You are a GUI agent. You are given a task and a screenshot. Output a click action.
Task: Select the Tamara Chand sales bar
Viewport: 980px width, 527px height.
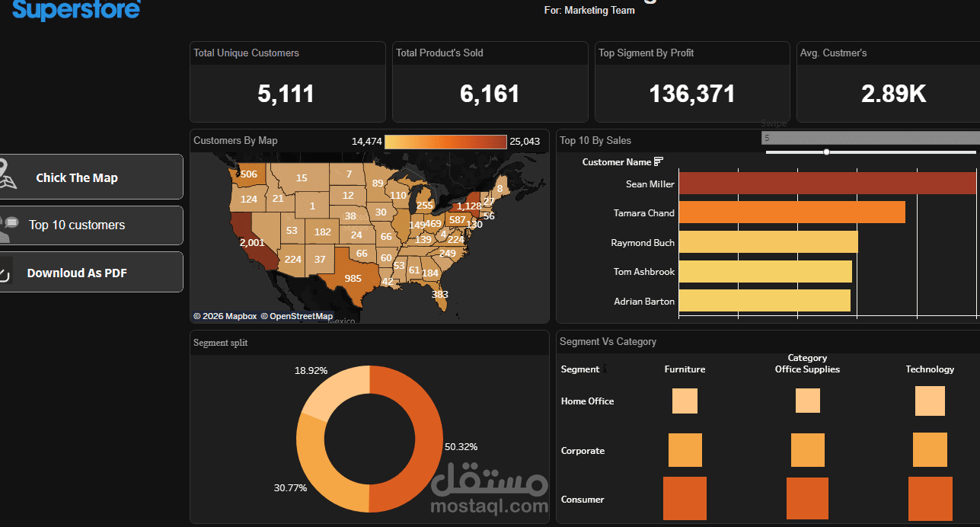point(792,212)
